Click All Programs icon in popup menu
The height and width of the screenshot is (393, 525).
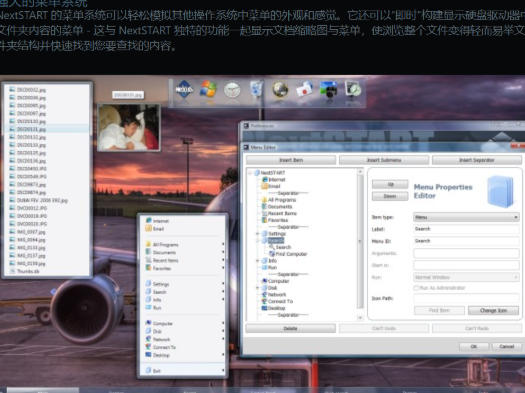click(x=149, y=244)
